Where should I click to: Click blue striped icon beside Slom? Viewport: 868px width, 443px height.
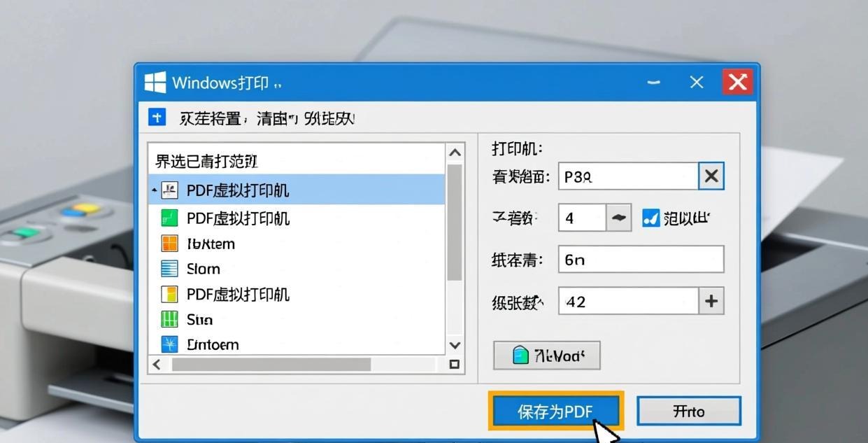170,269
